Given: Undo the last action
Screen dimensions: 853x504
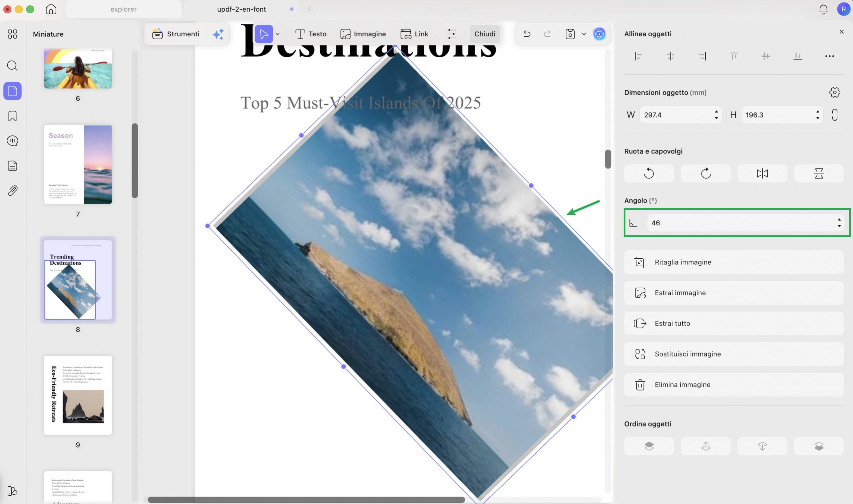Looking at the screenshot, I should [x=527, y=34].
